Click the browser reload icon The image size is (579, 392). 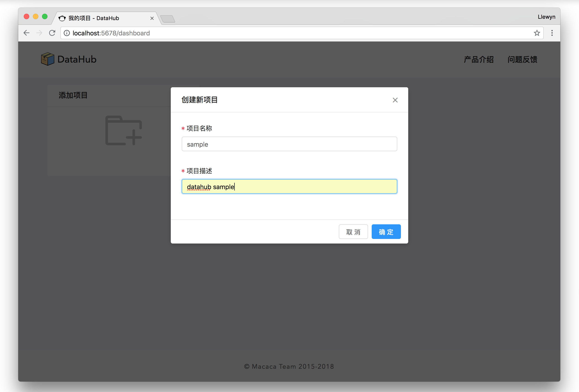(x=52, y=33)
